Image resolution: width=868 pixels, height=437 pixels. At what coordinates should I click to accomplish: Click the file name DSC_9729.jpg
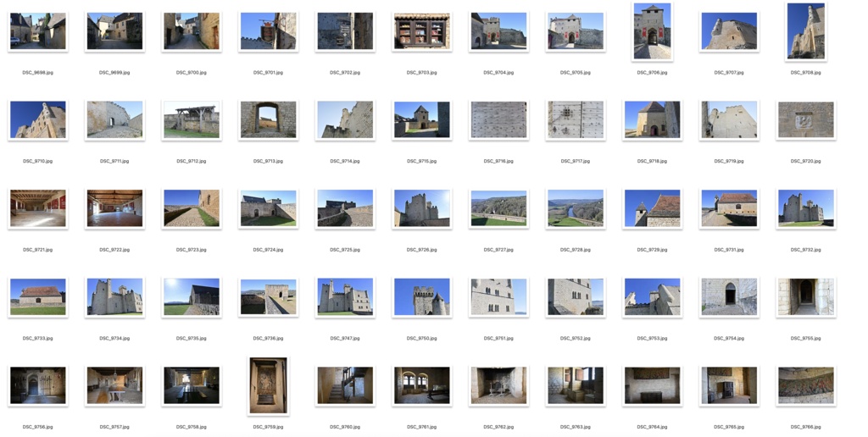tap(653, 250)
